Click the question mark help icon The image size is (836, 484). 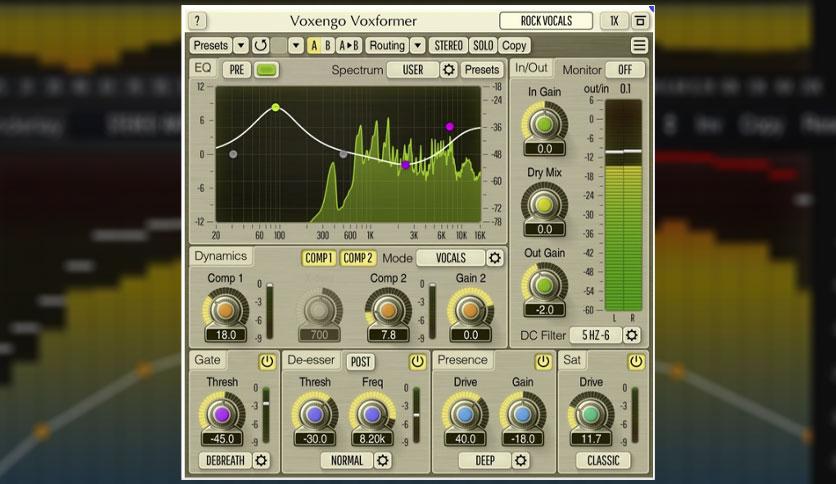tap(197, 21)
